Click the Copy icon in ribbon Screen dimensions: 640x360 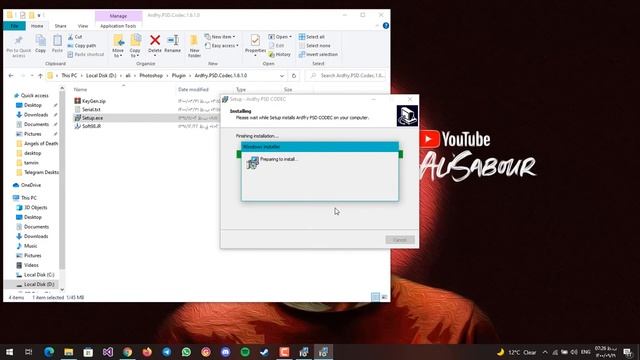click(40, 40)
